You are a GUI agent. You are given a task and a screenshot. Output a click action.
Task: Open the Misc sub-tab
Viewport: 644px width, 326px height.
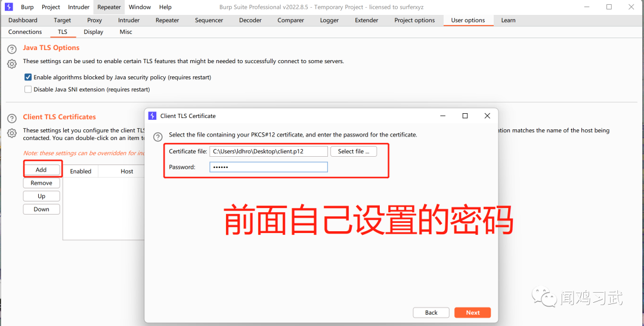tap(126, 32)
